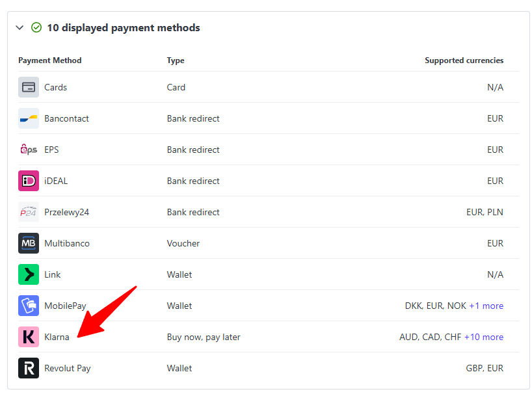
Task: Click 'N/A' currency in Cards row
Action: tap(496, 87)
